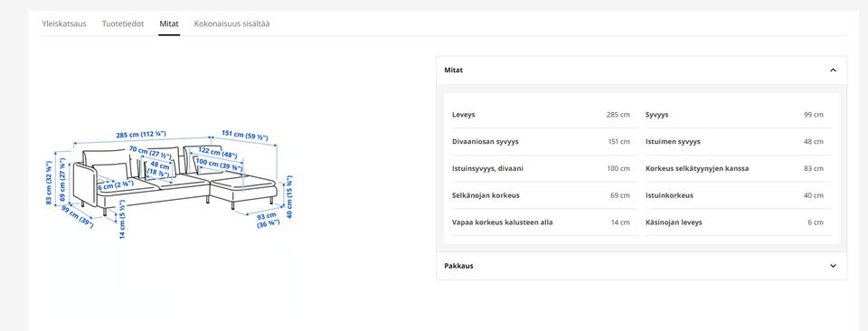Click the Divaaniosan syvyys label

(485, 142)
